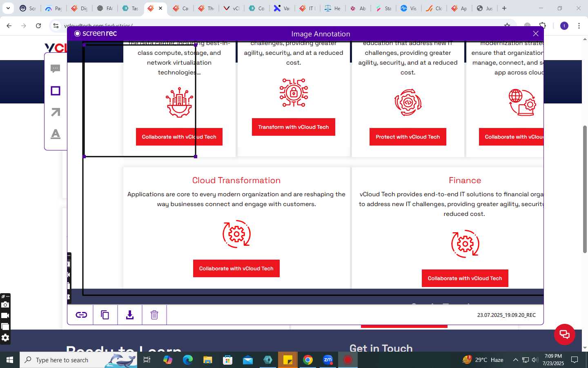The image size is (588, 368).
Task: Switch to the 'Tas' tab
Action: tap(130, 8)
